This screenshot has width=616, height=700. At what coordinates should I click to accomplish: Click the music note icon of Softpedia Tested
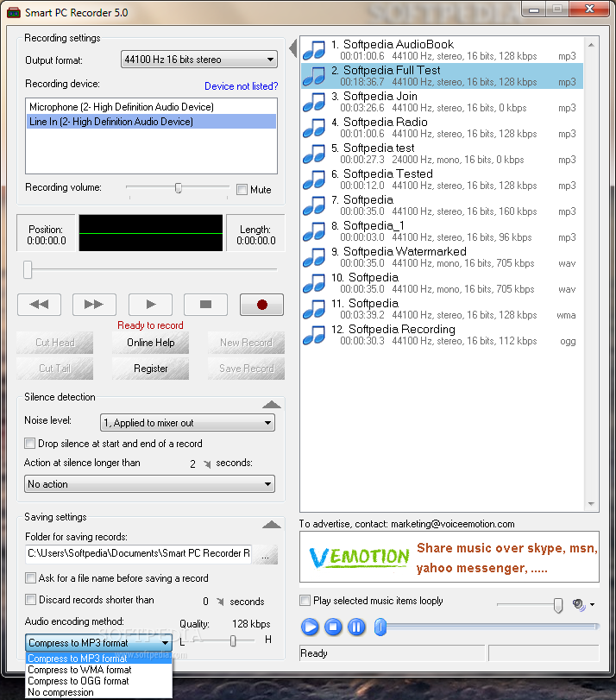314,180
